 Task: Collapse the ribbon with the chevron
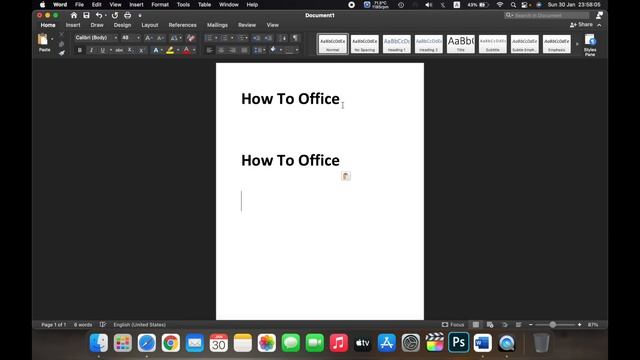click(599, 25)
